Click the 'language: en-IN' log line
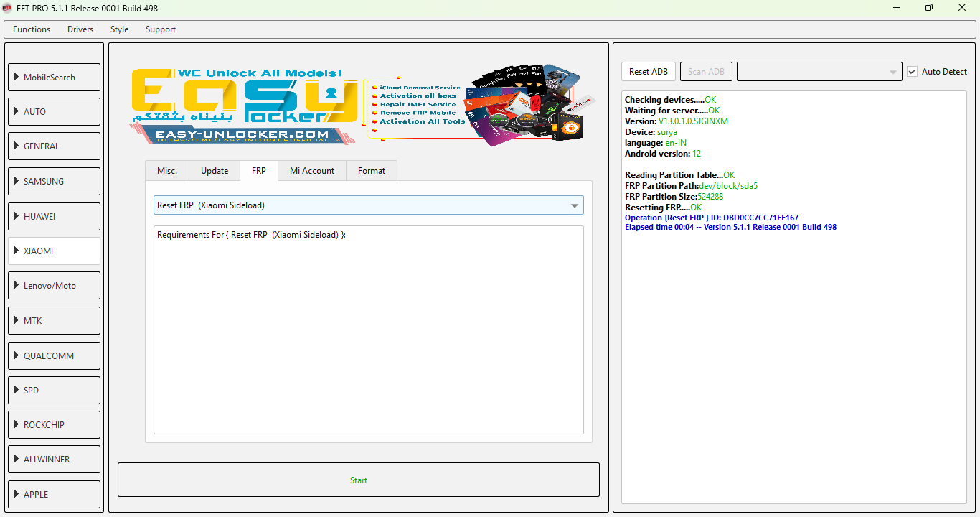 (x=656, y=143)
